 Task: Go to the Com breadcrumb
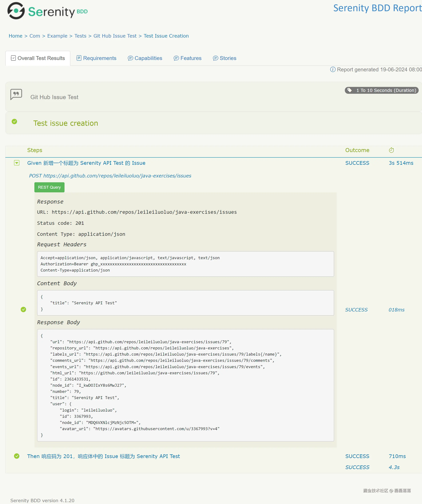(x=35, y=36)
